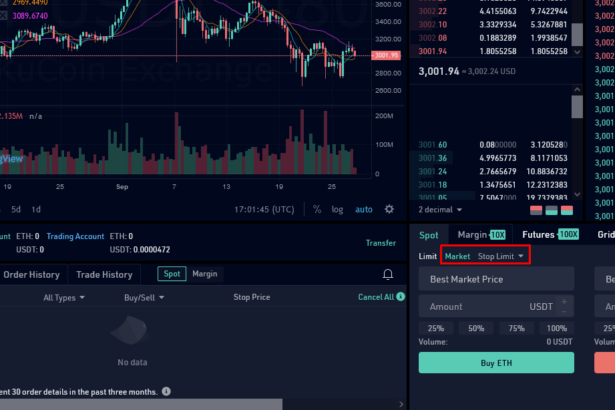Select Limit order type
This screenshot has width=615, height=410.
click(x=428, y=256)
